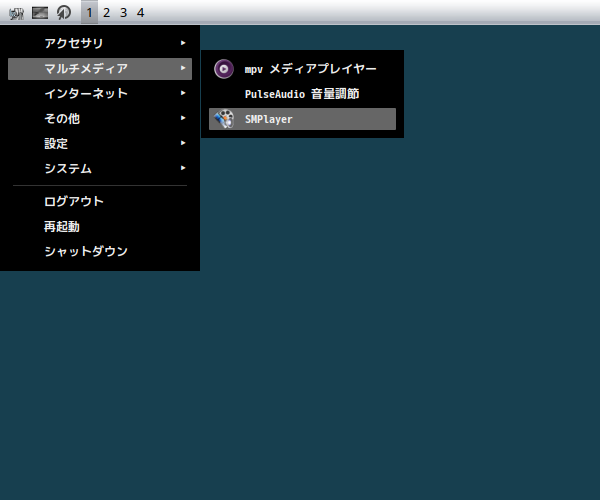The width and height of the screenshot is (600, 500).
Task: Open the インターネット submenu
Action: (x=100, y=94)
